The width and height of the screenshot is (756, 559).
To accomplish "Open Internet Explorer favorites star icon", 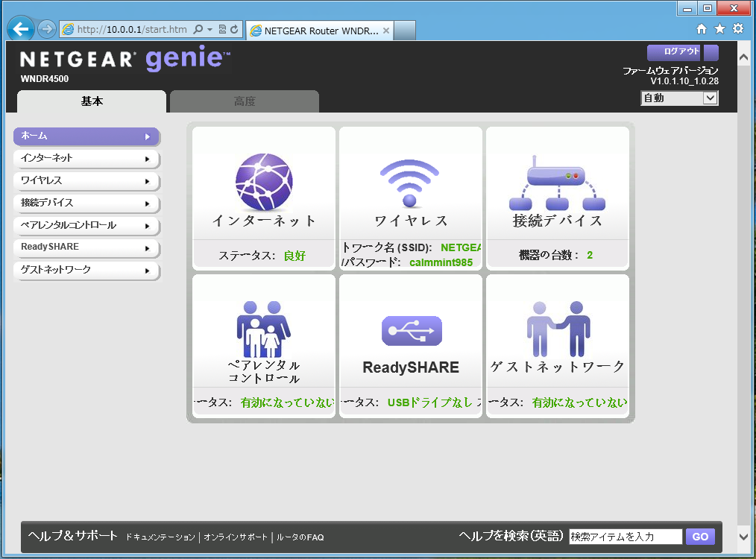I will click(719, 29).
